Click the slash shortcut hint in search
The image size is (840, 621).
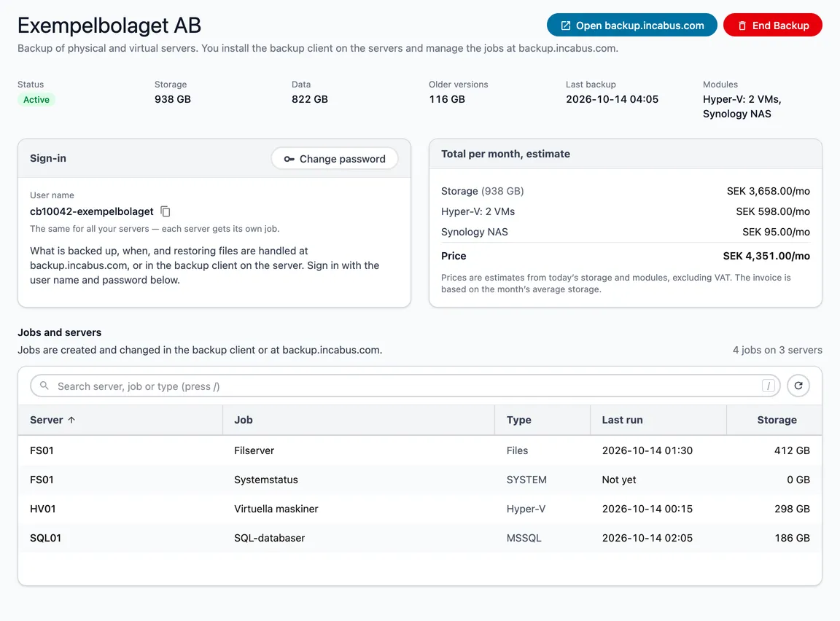pos(769,386)
